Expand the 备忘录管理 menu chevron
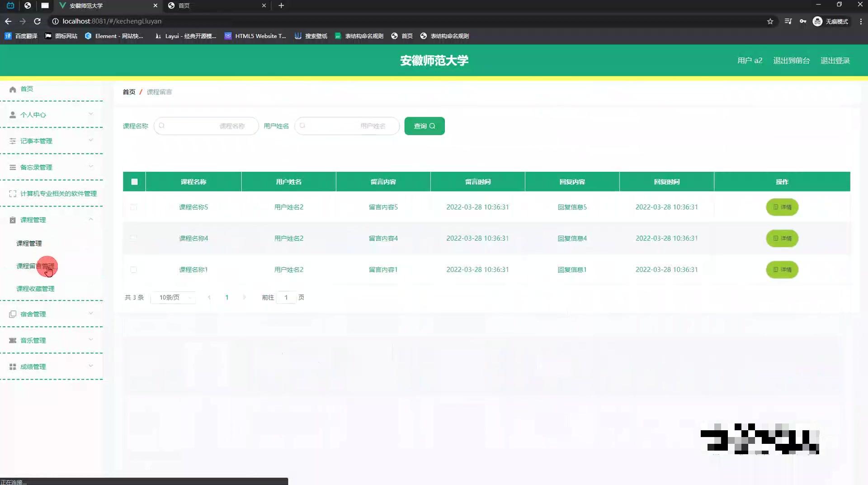Screen dimensions: 868x485 click(91, 166)
